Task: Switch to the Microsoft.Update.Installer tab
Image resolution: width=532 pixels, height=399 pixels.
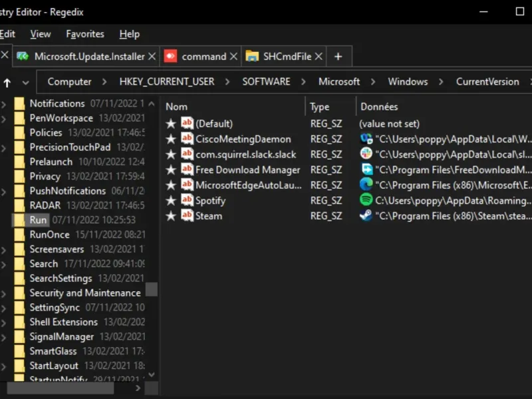Action: [x=85, y=57]
